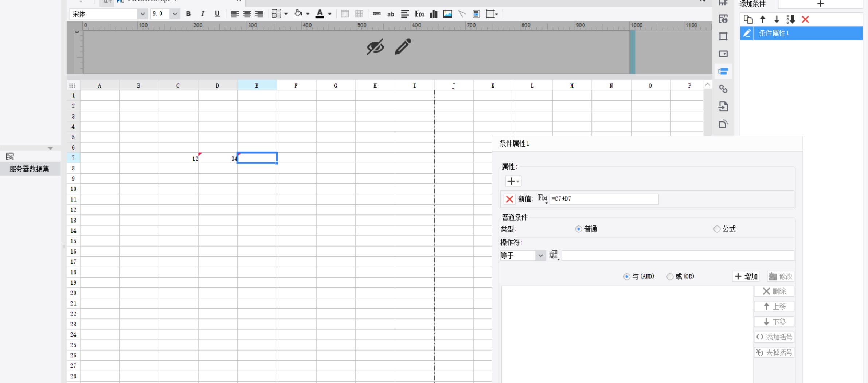The width and height of the screenshot is (868, 383).
Task: Open the font size dropdown 9.0
Action: (x=175, y=14)
